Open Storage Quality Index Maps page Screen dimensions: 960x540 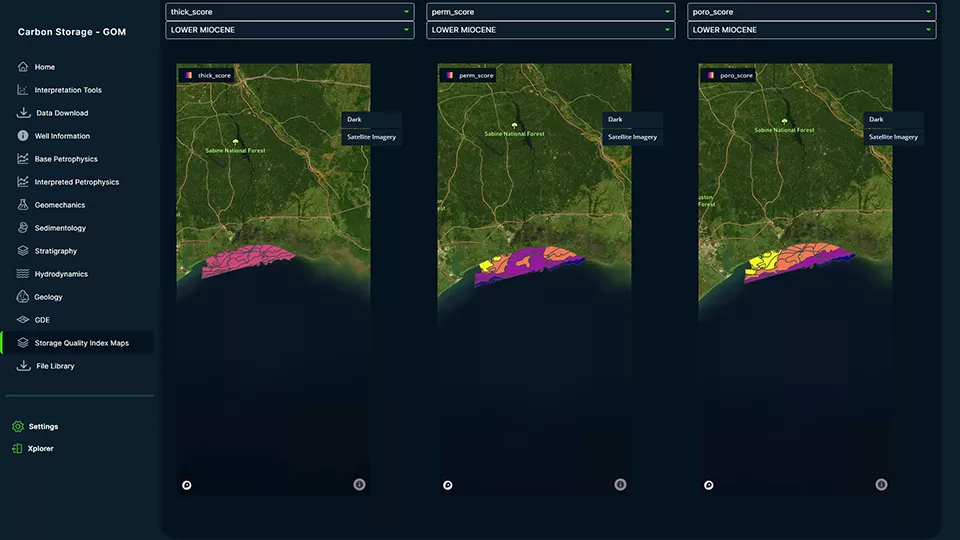[x=81, y=343]
